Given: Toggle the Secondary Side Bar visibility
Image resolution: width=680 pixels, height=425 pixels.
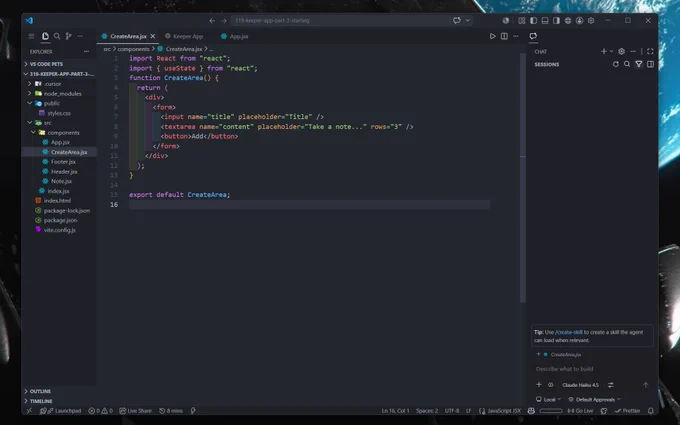Looking at the screenshot, I should tap(556, 20).
